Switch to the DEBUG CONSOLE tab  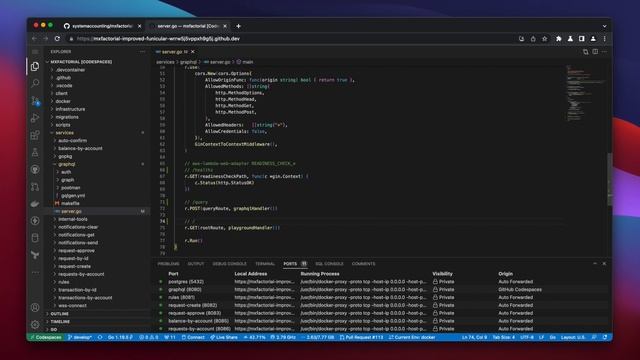click(x=229, y=264)
